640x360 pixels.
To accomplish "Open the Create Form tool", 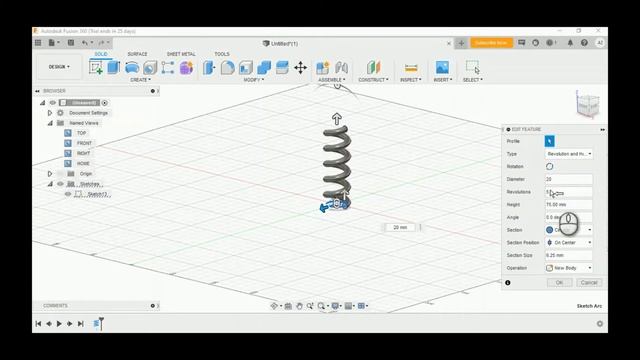I will coord(186,67).
